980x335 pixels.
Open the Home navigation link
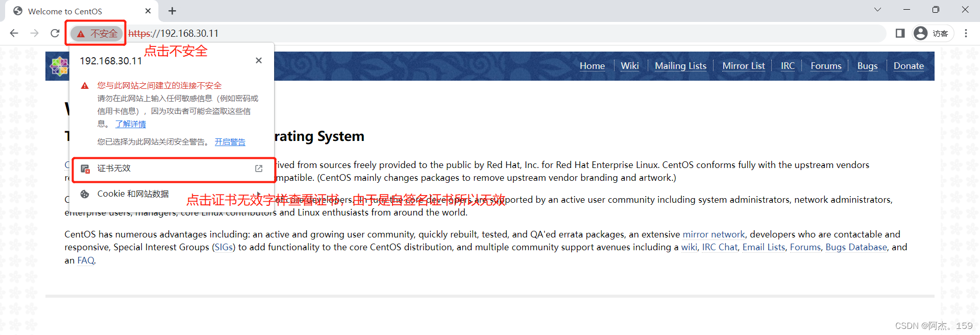tap(592, 66)
